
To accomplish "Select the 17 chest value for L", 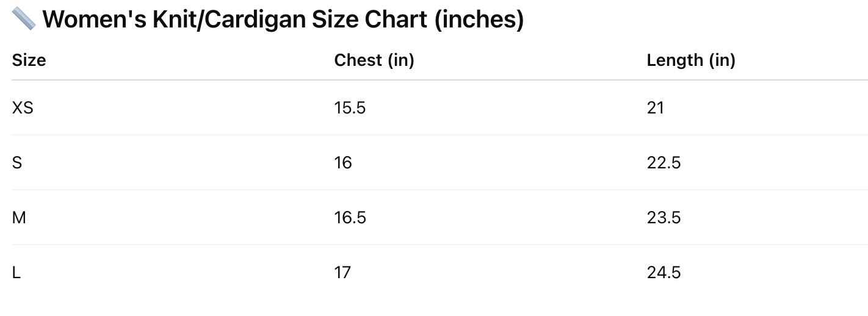I will [342, 273].
